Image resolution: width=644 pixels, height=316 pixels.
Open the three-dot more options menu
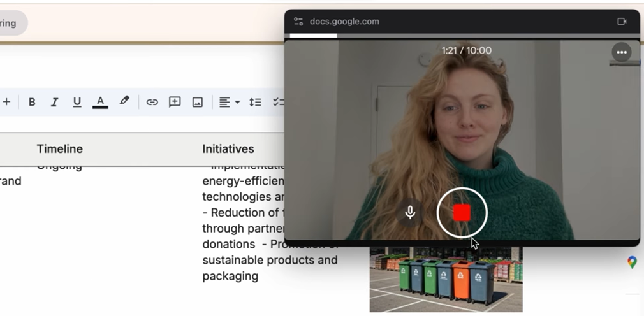(621, 52)
